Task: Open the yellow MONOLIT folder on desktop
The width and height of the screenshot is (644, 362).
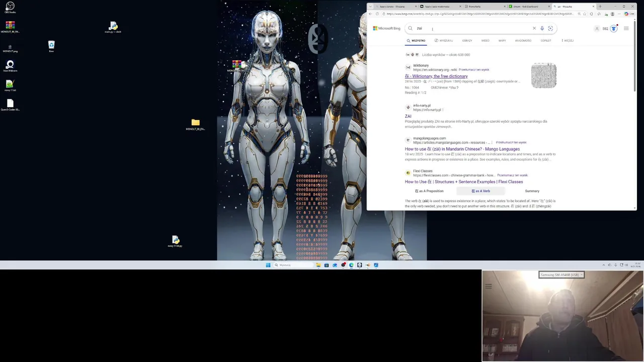Action: click(195, 124)
